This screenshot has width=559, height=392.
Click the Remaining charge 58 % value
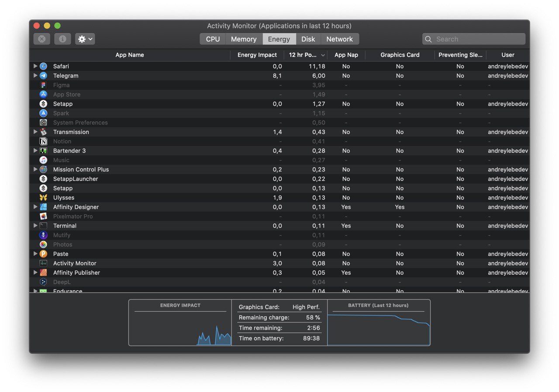313,317
